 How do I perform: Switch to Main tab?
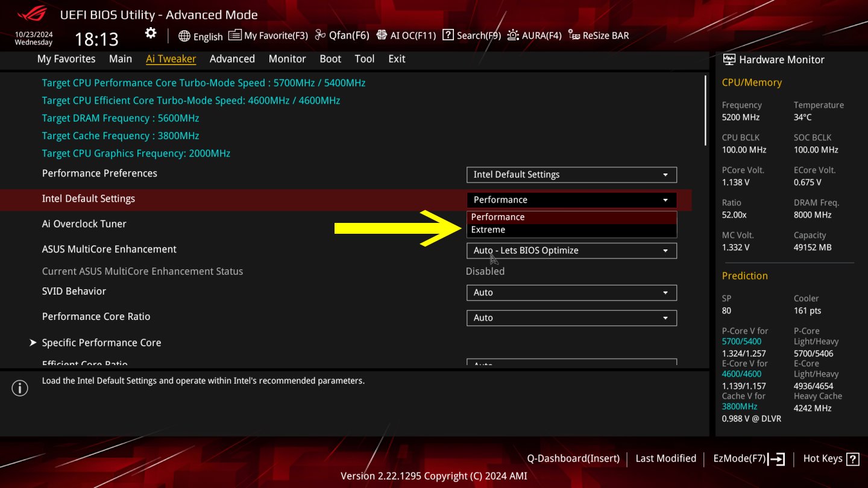[x=121, y=58]
